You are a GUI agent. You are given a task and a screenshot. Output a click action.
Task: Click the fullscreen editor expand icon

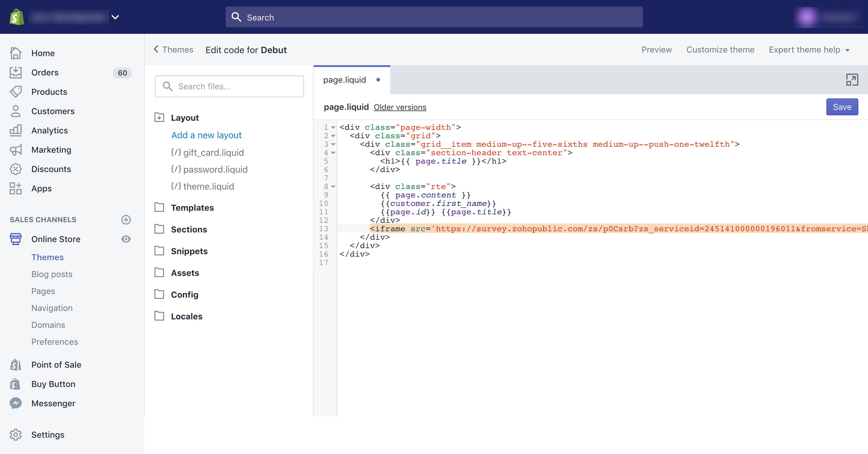tap(851, 80)
